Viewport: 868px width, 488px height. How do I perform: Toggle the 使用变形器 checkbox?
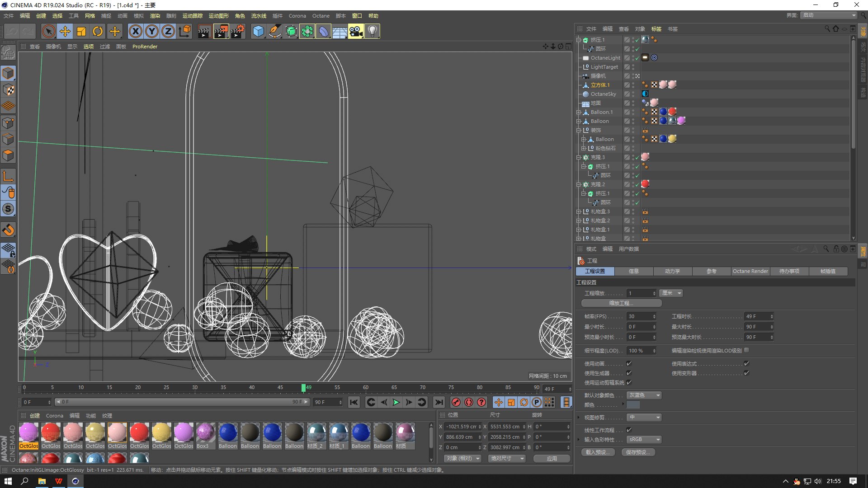[x=746, y=373]
